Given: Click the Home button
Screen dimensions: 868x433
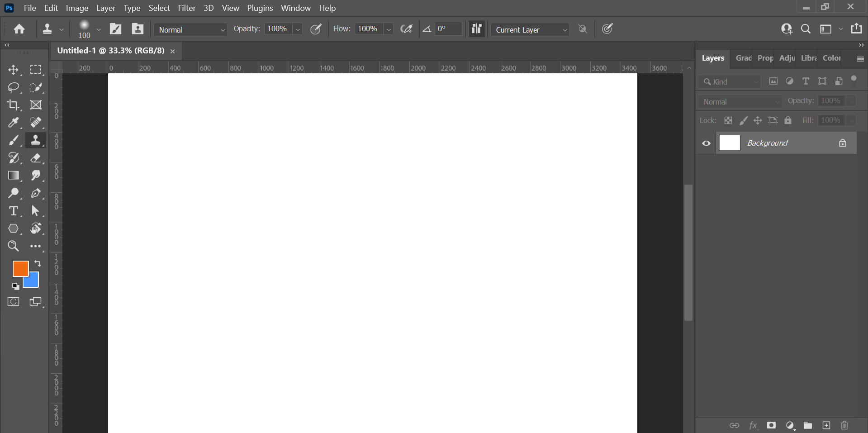Looking at the screenshot, I should tap(19, 29).
